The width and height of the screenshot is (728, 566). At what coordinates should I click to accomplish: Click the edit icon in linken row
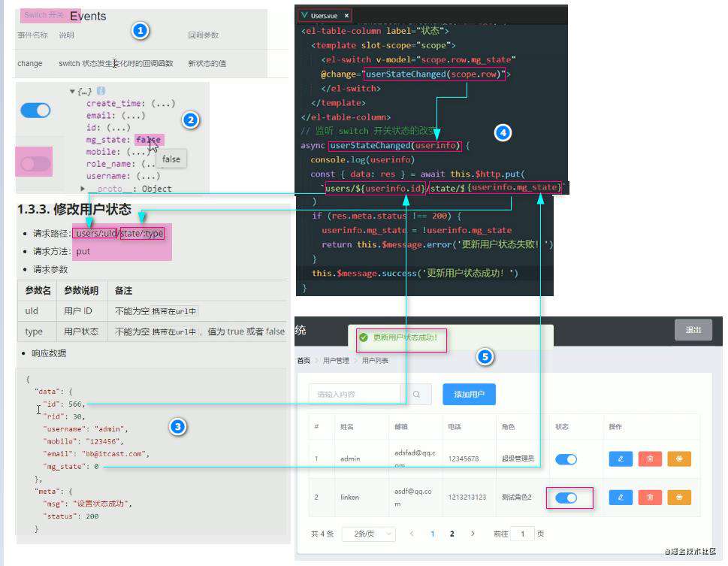coord(621,498)
